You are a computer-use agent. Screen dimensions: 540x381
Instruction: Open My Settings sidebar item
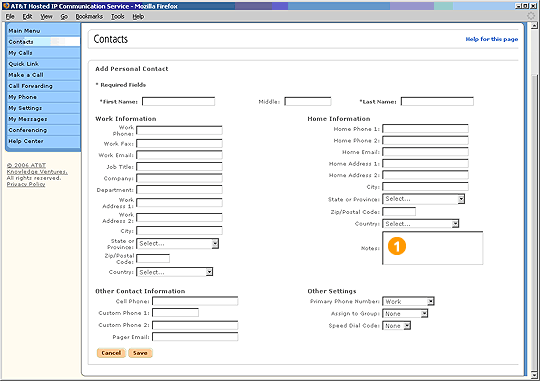[x=43, y=108]
